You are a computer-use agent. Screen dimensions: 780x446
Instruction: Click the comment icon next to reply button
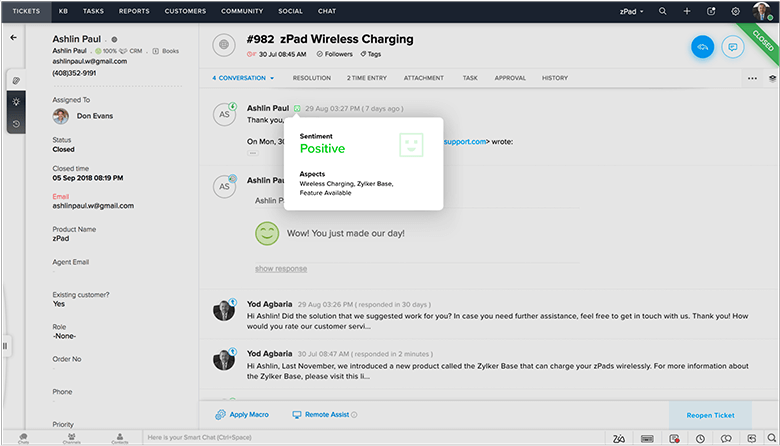733,46
